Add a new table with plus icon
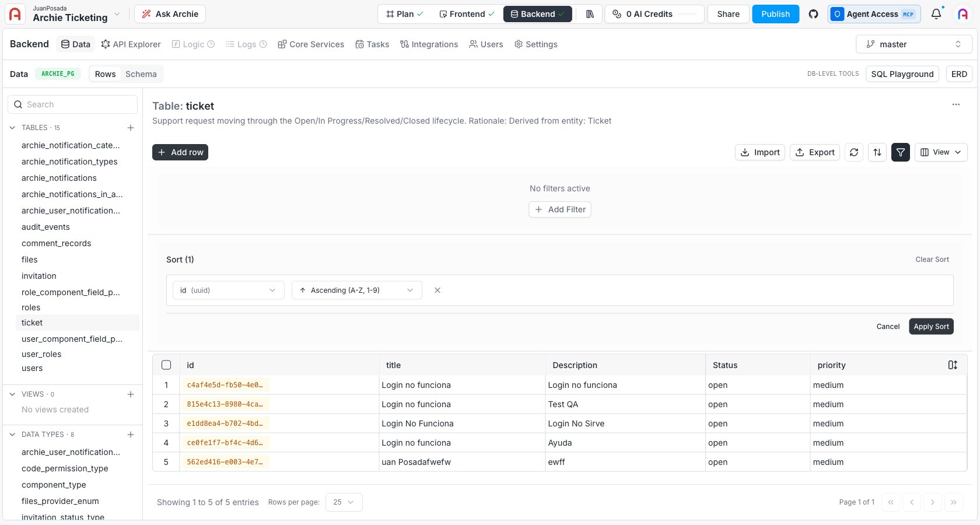This screenshot has height=525, width=980. click(131, 128)
